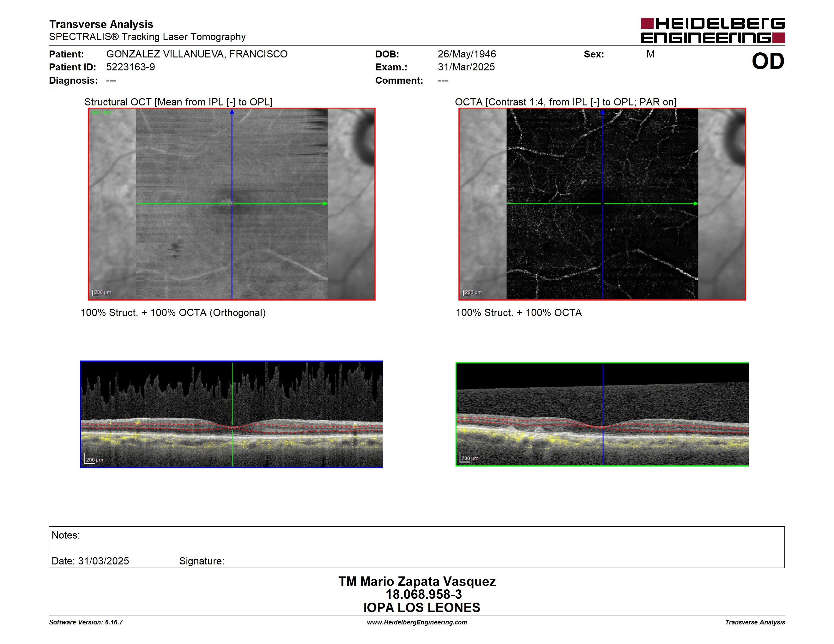
Task: Click the '100% Struct. + 100% OCTA (Orthogonal)' label
Action: pyautogui.click(x=173, y=313)
